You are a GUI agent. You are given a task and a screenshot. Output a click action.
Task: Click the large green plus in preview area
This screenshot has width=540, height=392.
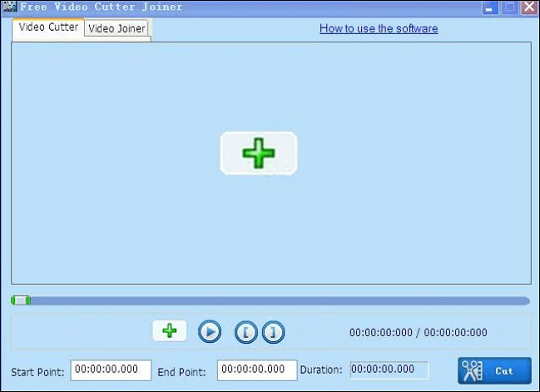click(x=259, y=153)
